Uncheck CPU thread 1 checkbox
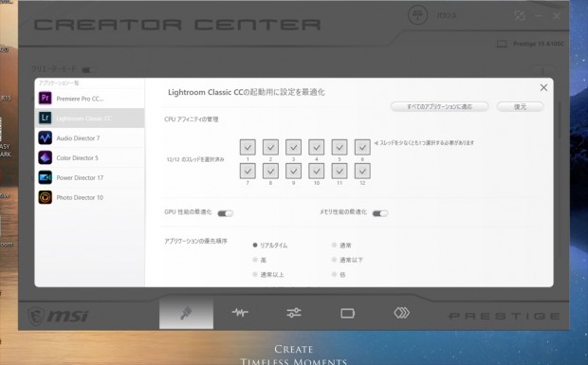The width and height of the screenshot is (588, 365). coord(248,147)
